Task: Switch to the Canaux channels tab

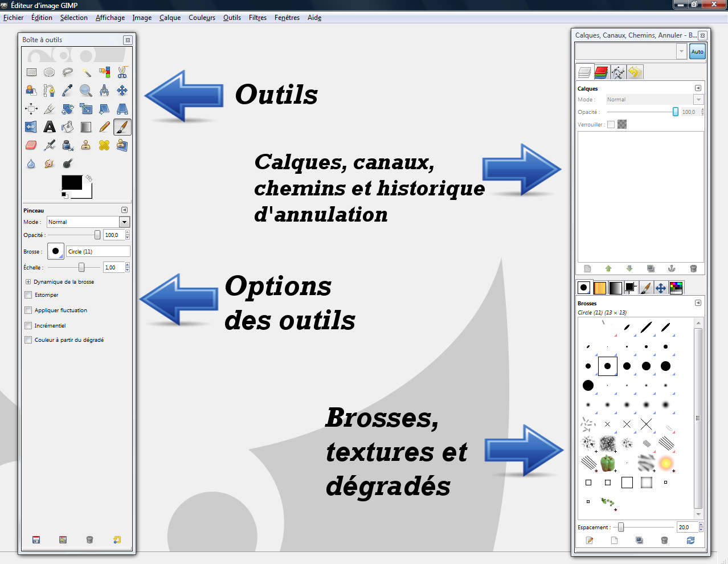Action: point(602,72)
